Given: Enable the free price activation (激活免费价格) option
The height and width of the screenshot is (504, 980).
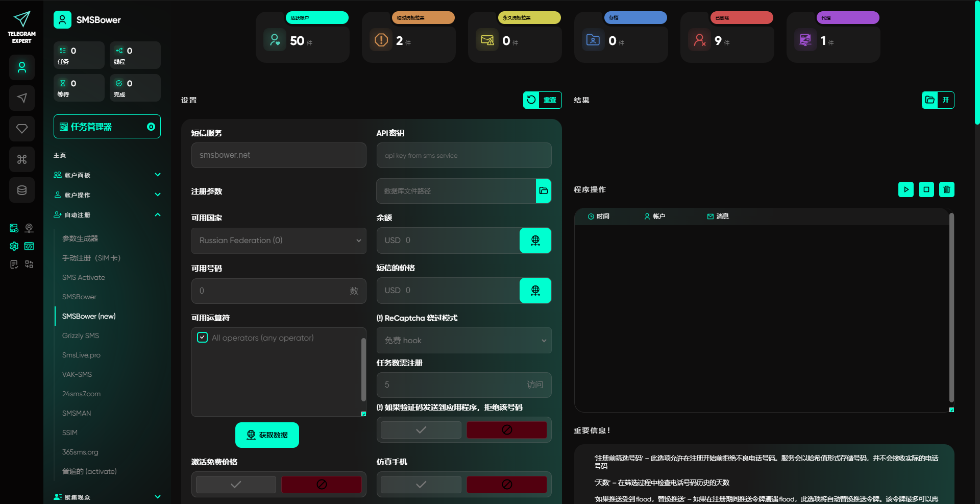Looking at the screenshot, I should click(x=236, y=485).
